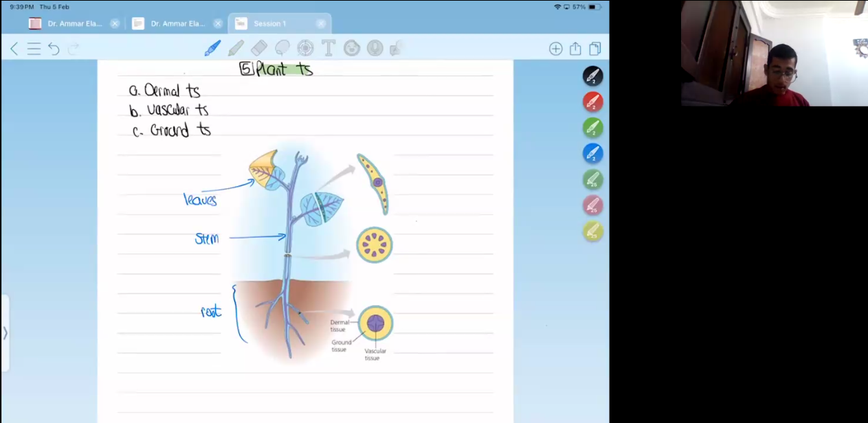Click the add plus icon
Viewport: 868px width, 423px height.
[x=555, y=49]
